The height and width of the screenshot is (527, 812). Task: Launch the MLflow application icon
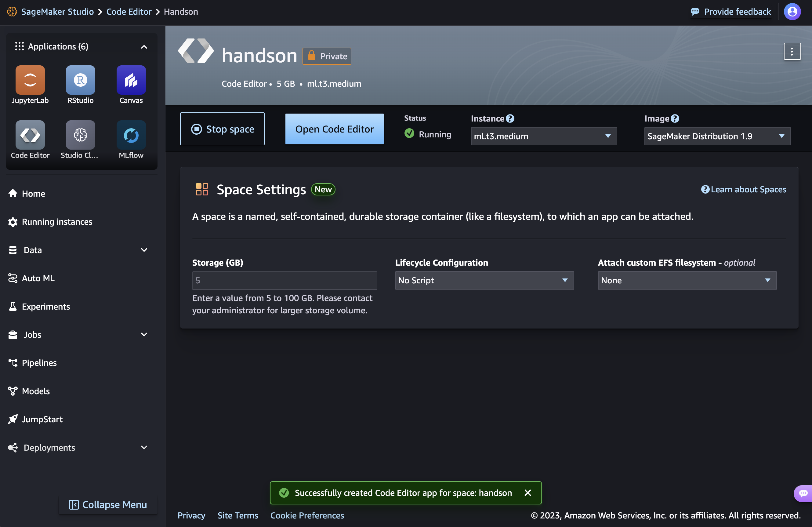click(131, 135)
